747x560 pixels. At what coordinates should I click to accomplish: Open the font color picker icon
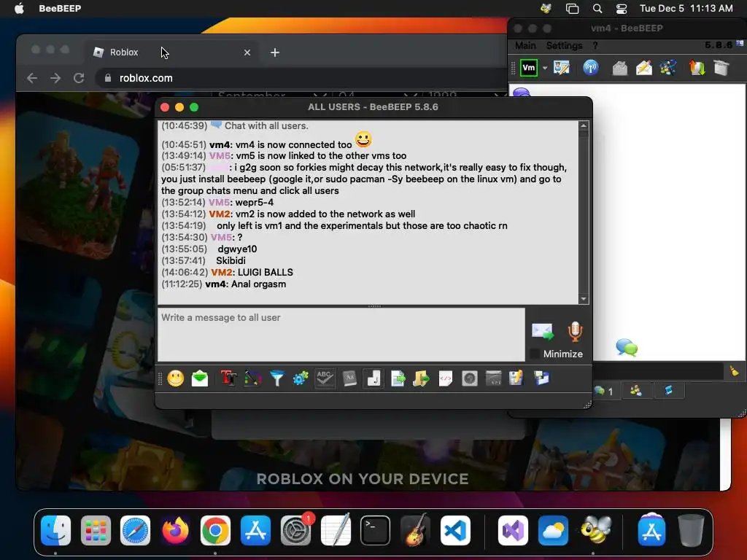point(253,378)
